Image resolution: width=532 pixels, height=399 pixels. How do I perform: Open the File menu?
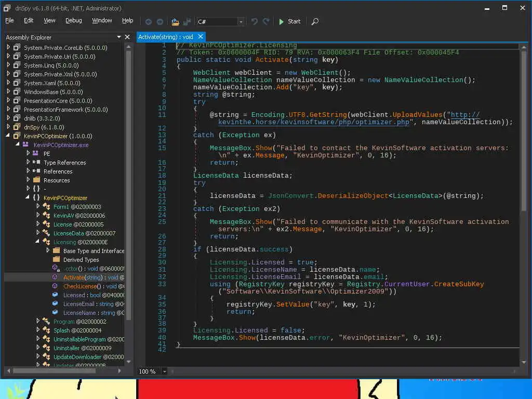coord(9,20)
